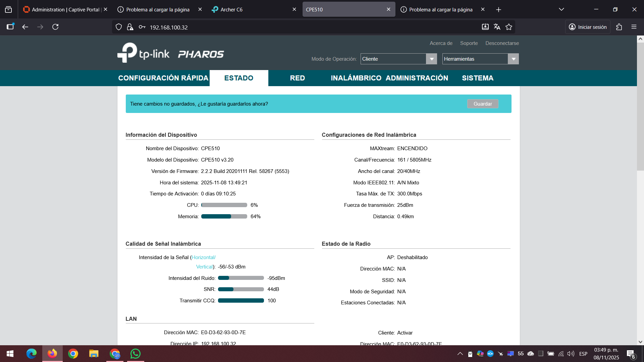Select the Estado tab
Screen dimensions: 644x362
pyautogui.click(x=239, y=78)
